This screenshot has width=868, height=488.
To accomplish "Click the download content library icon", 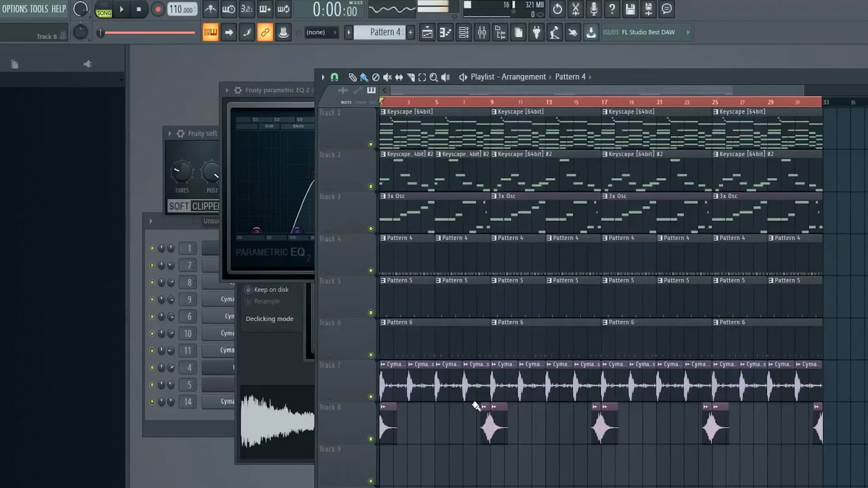I will pos(591,32).
